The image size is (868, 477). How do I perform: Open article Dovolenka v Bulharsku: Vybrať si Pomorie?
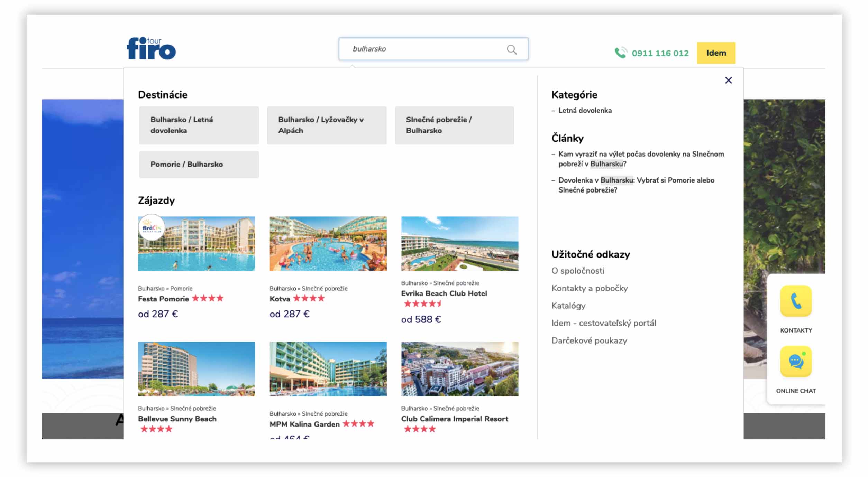tap(636, 185)
